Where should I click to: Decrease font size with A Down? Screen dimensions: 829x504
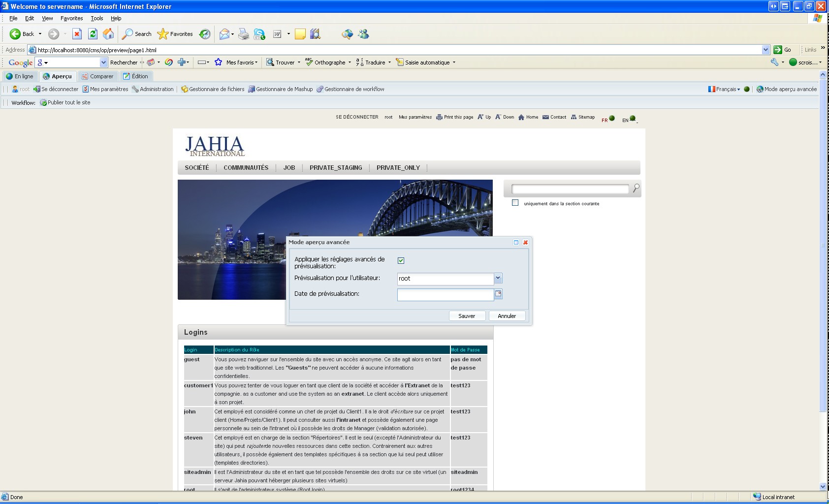tap(505, 117)
